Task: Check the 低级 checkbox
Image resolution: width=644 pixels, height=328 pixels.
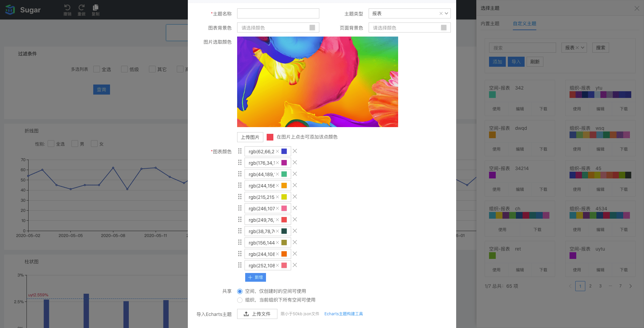Action: [x=124, y=69]
